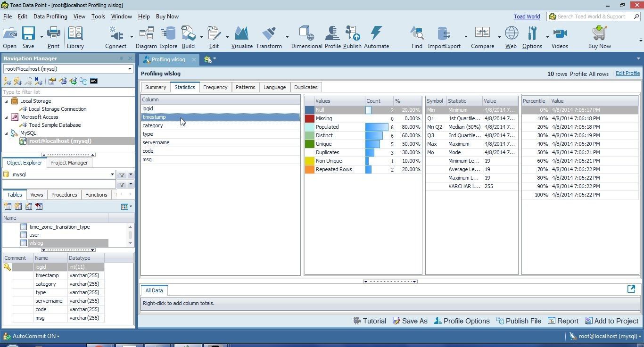Open the SQL Edit tool

click(x=214, y=38)
